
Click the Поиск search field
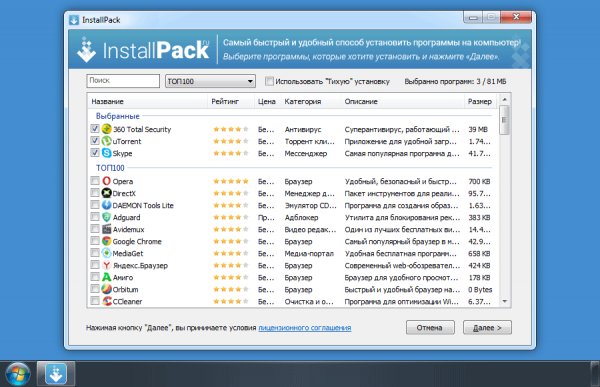(123, 81)
